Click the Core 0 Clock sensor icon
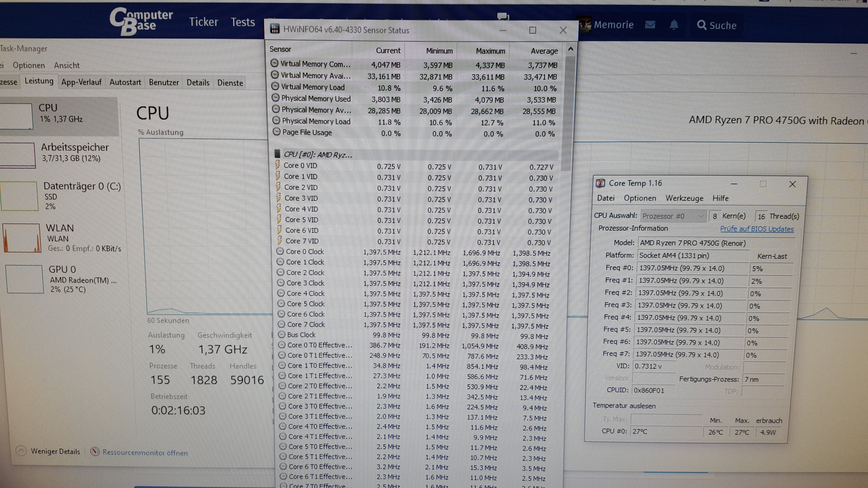 pyautogui.click(x=280, y=251)
